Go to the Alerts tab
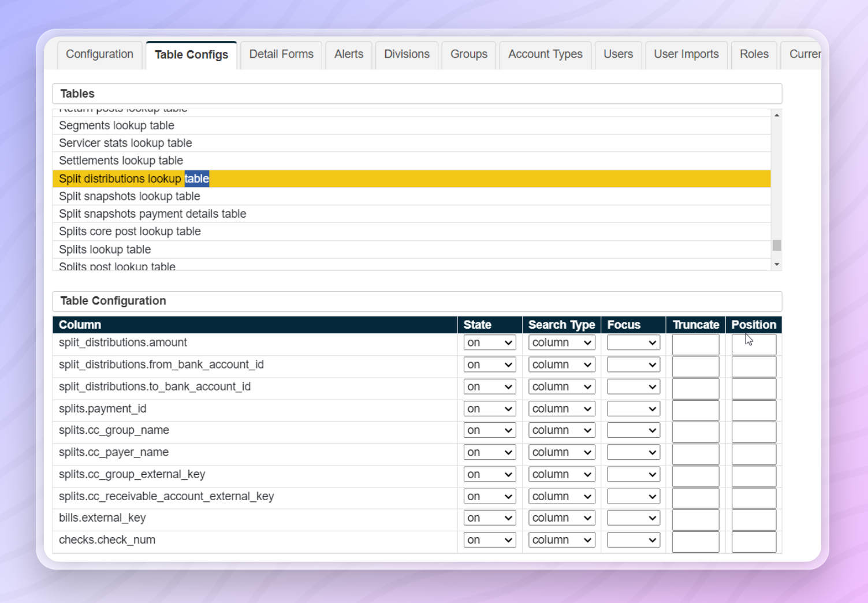Image resolution: width=868 pixels, height=603 pixels. pos(349,54)
